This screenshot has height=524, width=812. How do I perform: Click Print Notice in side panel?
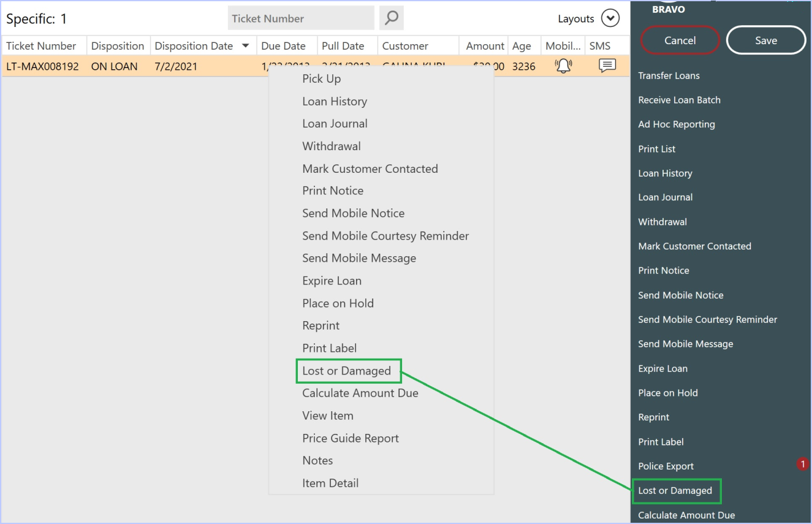(664, 270)
